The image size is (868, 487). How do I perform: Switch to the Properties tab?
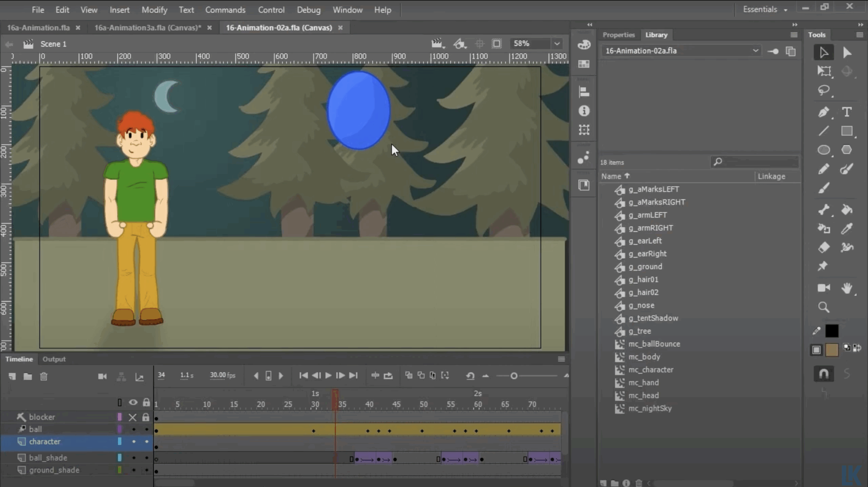click(618, 35)
